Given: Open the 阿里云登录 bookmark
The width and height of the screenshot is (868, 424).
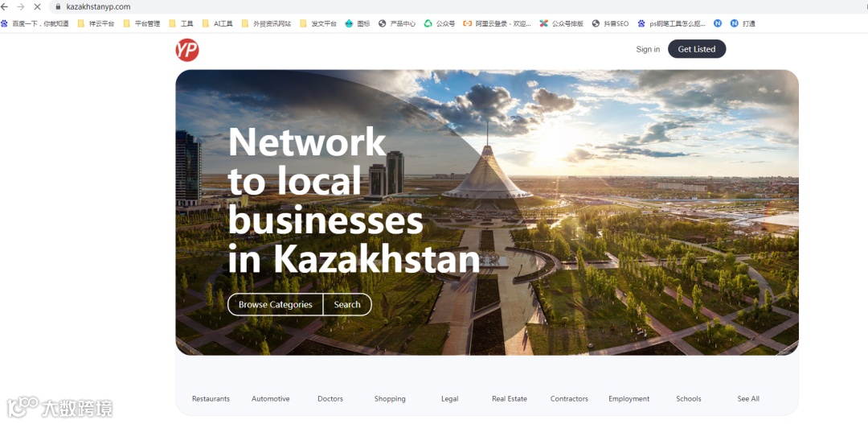Looking at the screenshot, I should (x=497, y=23).
